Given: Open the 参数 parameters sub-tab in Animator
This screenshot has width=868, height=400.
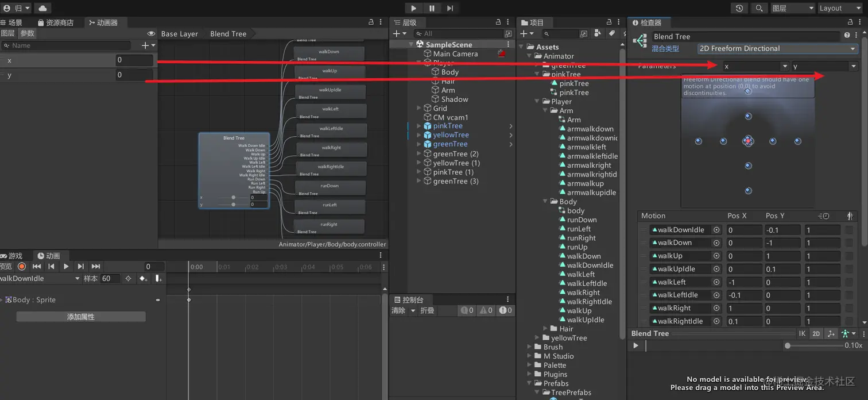Looking at the screenshot, I should click(x=28, y=33).
